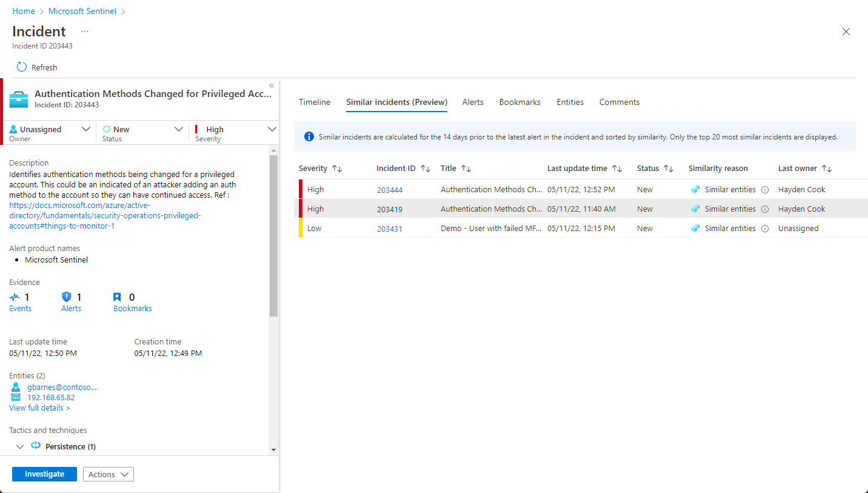Open the Comments tab
Screen dimensions: 868x493
(x=619, y=102)
